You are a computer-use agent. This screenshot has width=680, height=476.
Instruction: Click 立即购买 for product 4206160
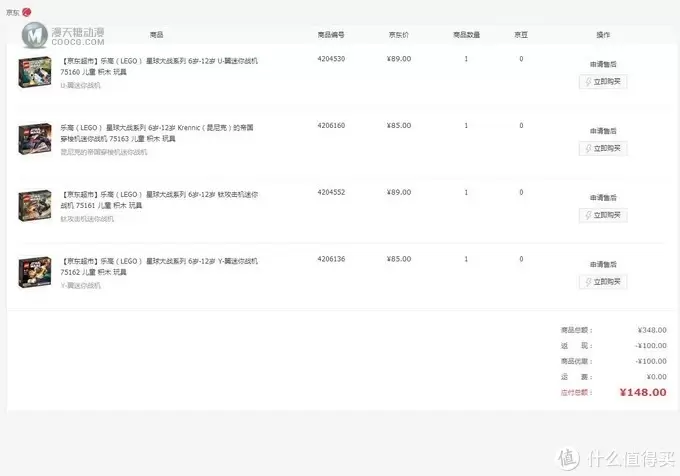[x=603, y=148]
